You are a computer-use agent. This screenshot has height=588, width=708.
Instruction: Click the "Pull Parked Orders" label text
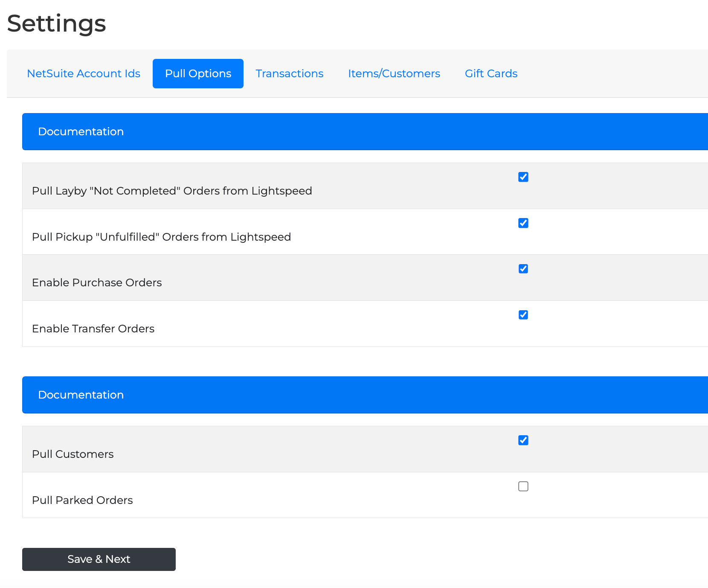coord(82,500)
